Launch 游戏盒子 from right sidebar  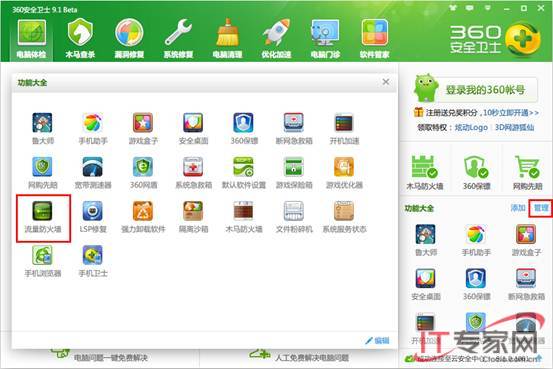pos(526,240)
